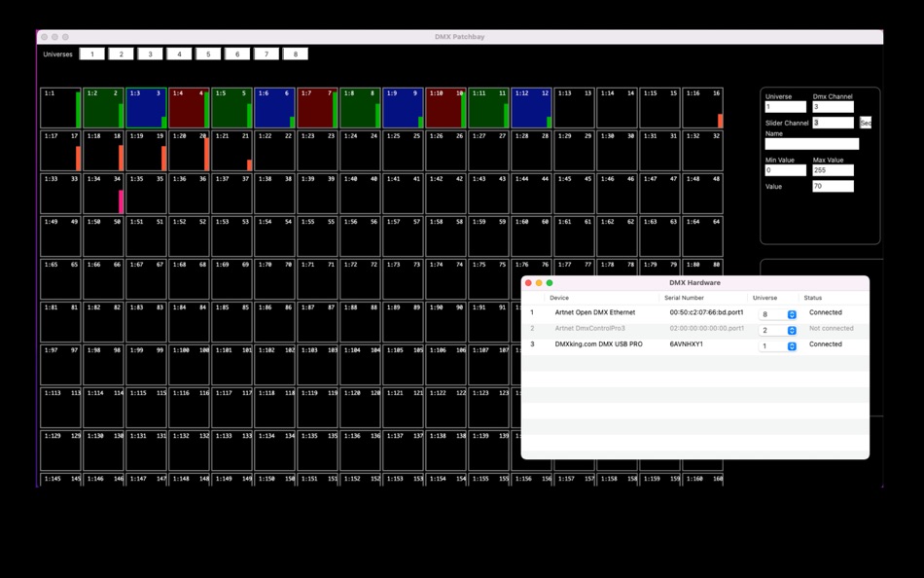Click the Universe input field in settings panel
Screen dimensions: 924x578
coord(785,107)
